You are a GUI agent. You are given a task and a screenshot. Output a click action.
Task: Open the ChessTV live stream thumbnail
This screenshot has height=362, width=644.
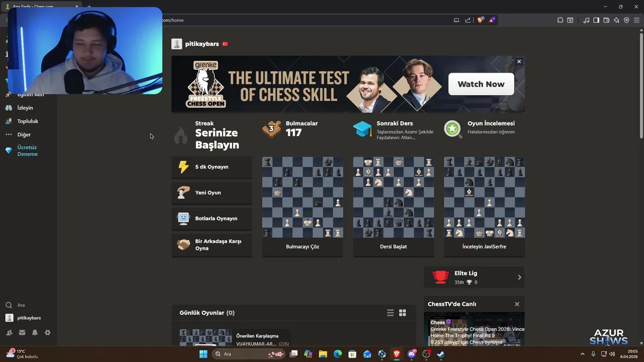(474, 329)
